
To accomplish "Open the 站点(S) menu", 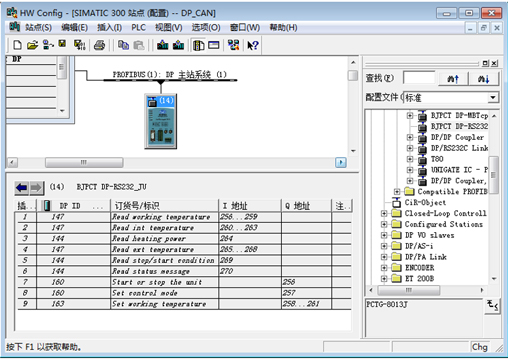I will [39, 27].
